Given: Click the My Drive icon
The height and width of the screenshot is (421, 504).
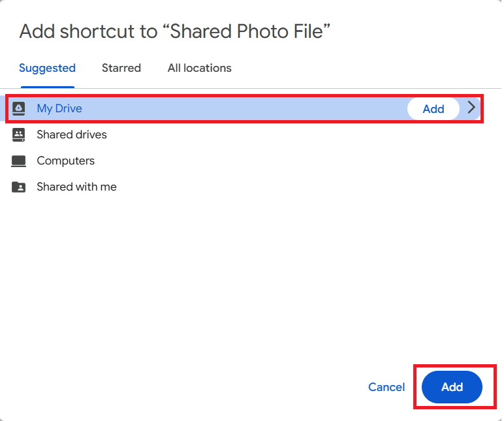Looking at the screenshot, I should coord(19,108).
